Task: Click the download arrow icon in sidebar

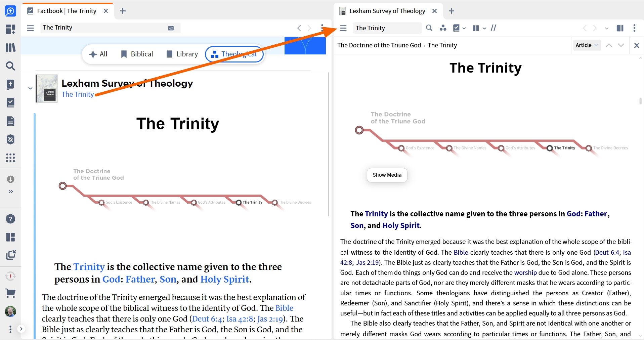Action: pos(10,179)
